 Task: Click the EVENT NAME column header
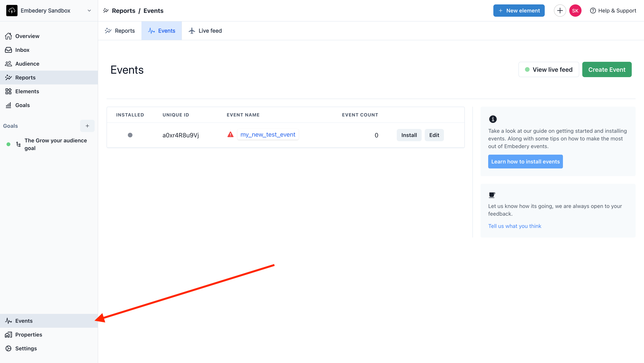tap(243, 115)
